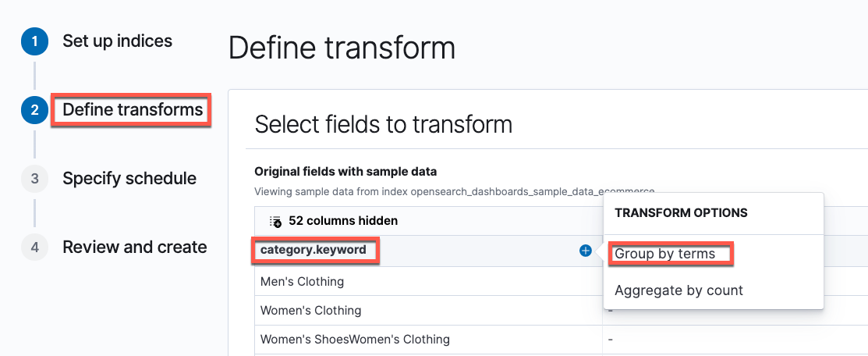This screenshot has width=868, height=356.
Task: Click the hidden columns icon
Action: click(275, 221)
